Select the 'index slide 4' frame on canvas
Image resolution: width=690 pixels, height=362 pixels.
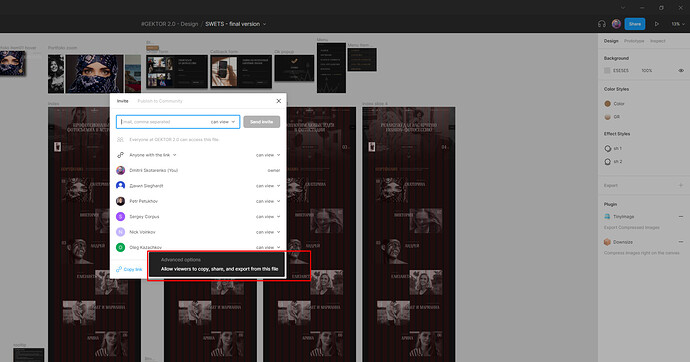(408, 234)
